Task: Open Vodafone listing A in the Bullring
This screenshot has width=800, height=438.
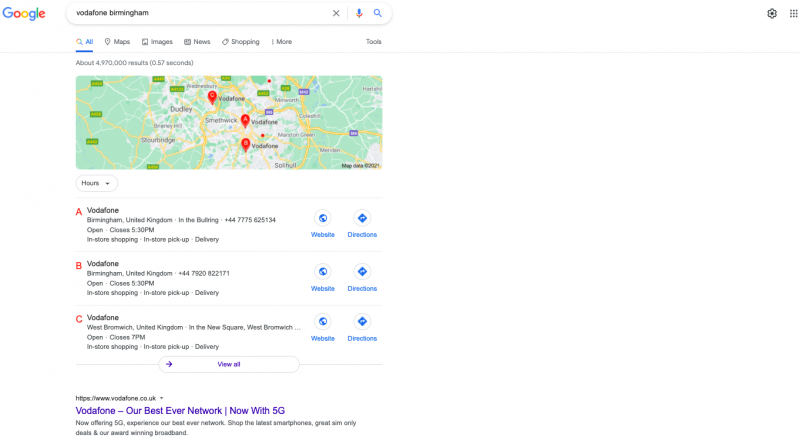Action: tap(103, 210)
